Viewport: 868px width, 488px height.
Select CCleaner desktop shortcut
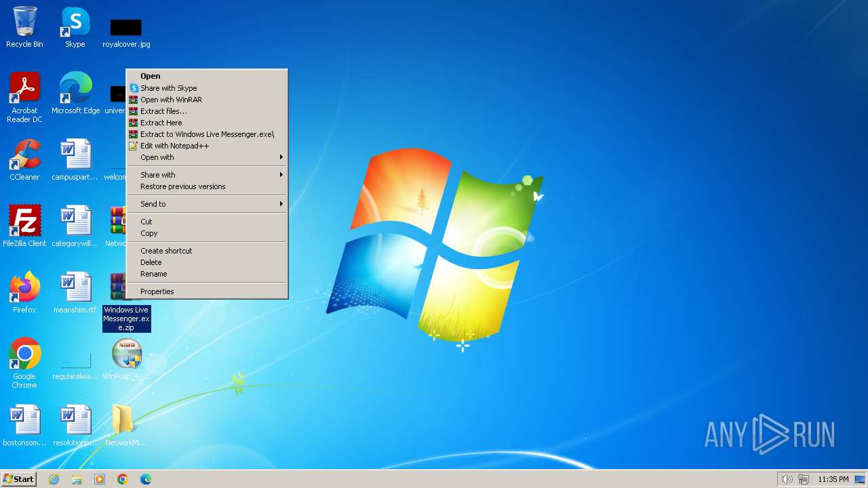tap(24, 160)
